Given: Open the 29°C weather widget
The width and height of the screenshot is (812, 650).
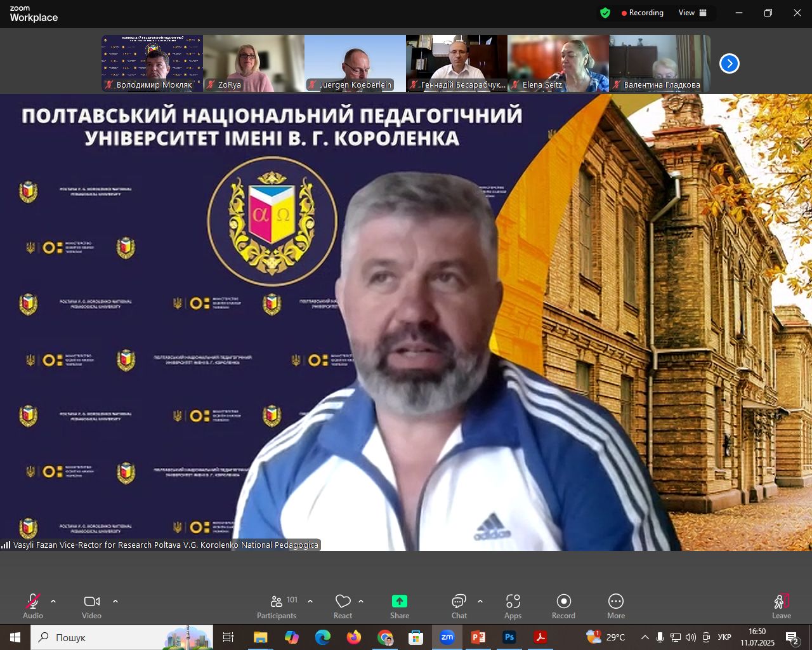Looking at the screenshot, I should click(606, 637).
